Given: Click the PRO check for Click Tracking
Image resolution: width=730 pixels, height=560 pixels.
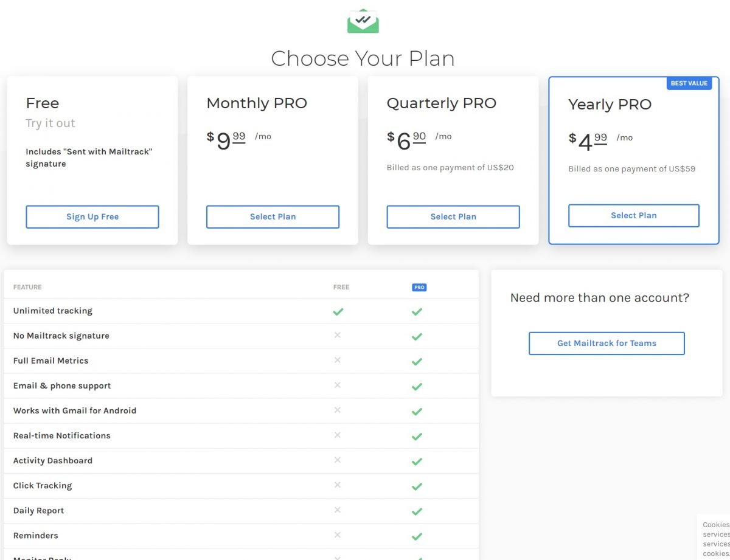Looking at the screenshot, I should (417, 486).
